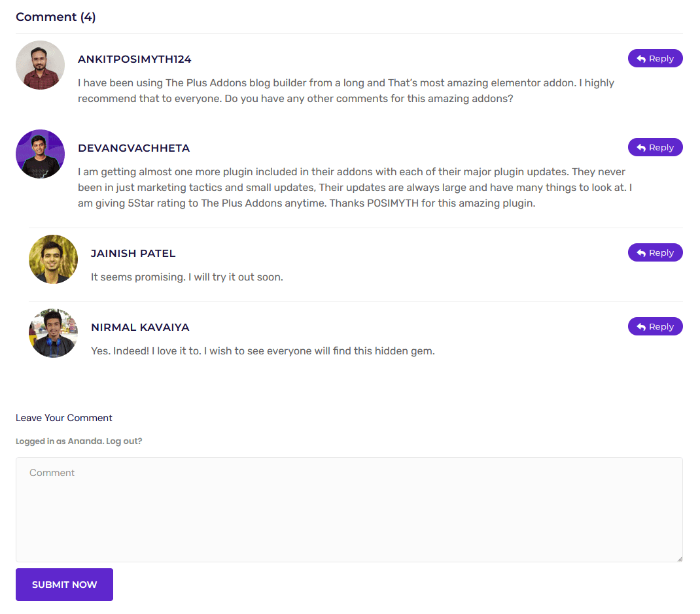Reply to NIRMAL KAVAIYA's comment

[655, 326]
